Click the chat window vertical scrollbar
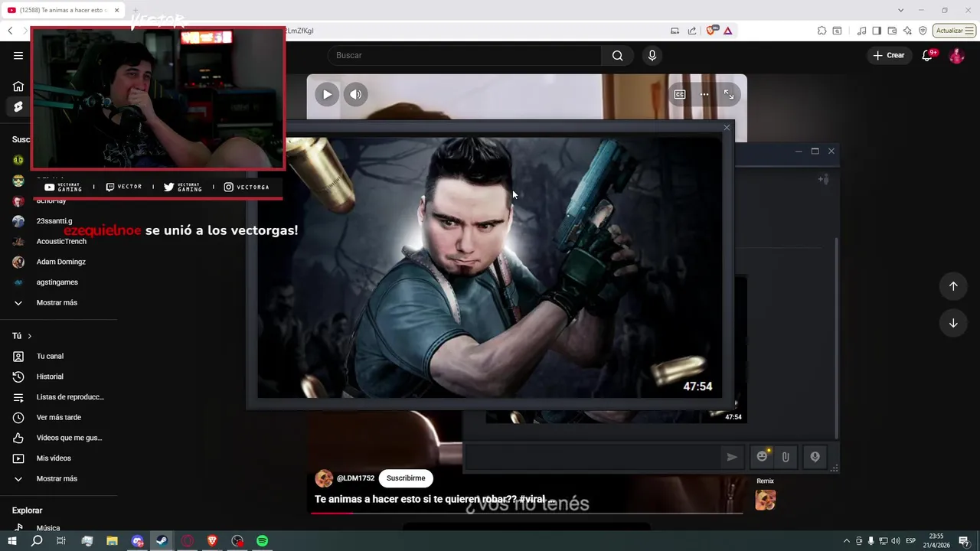Viewport: 980px width, 551px height. pos(835,337)
